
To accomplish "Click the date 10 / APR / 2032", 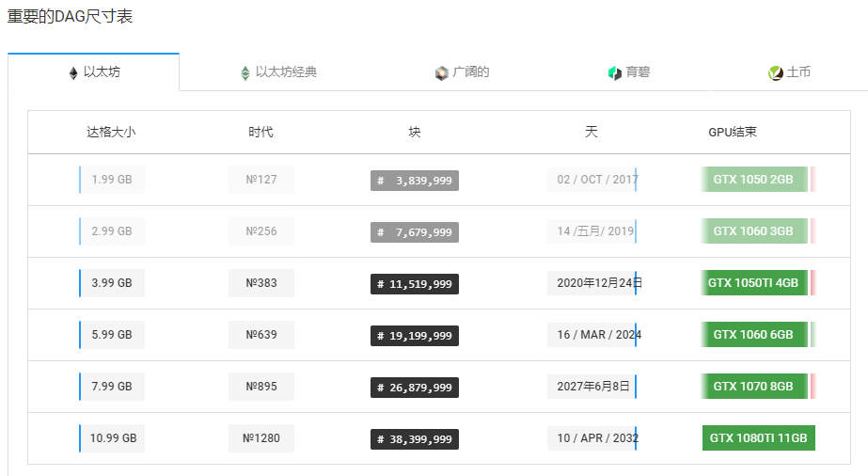I will [593, 437].
